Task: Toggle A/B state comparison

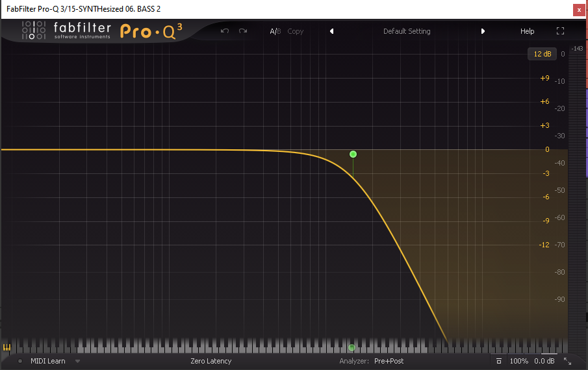Action: 275,31
